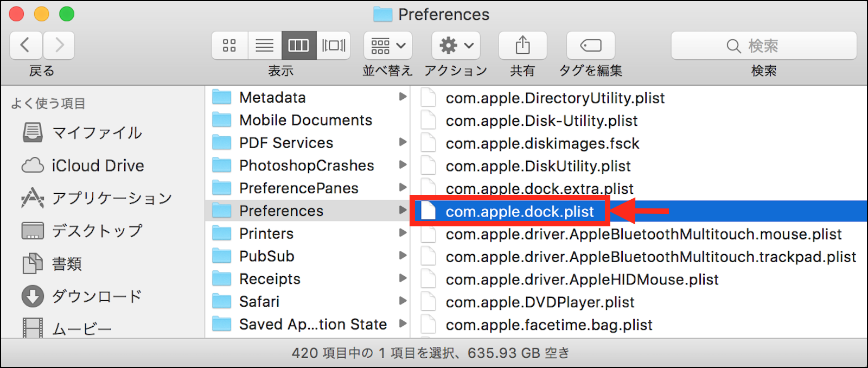Click the search field
Image resolution: width=868 pixels, height=368 pixels.
(x=763, y=46)
